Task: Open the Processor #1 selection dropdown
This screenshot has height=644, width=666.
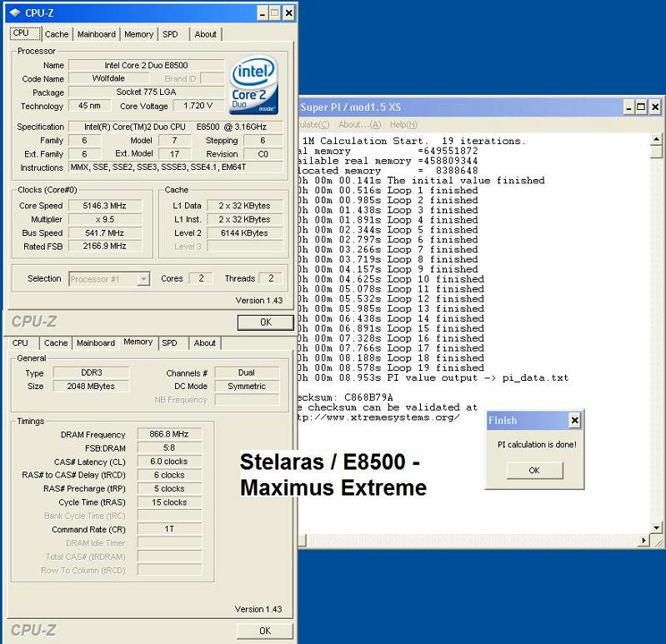Action: tap(143, 279)
